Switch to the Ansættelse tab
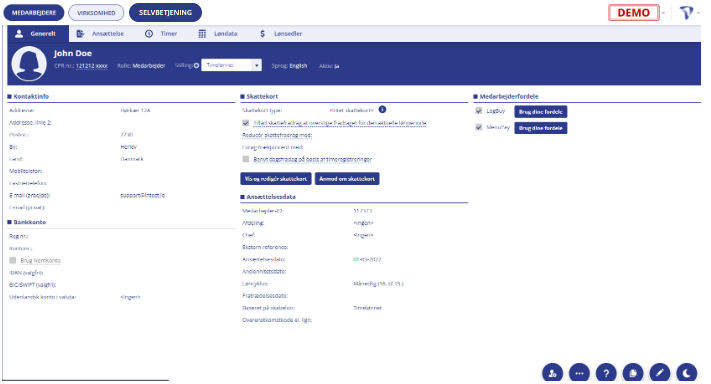This screenshot has width=711, height=384. tap(100, 34)
